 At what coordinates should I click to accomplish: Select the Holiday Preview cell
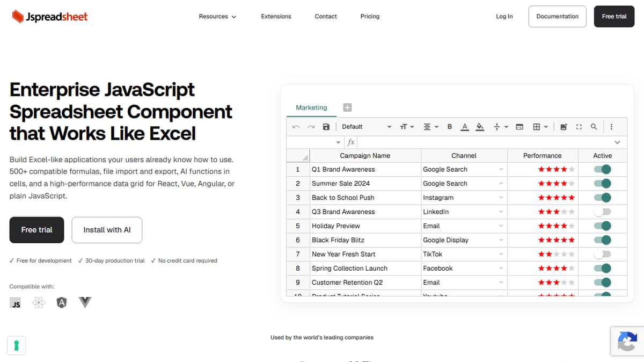pos(365,226)
